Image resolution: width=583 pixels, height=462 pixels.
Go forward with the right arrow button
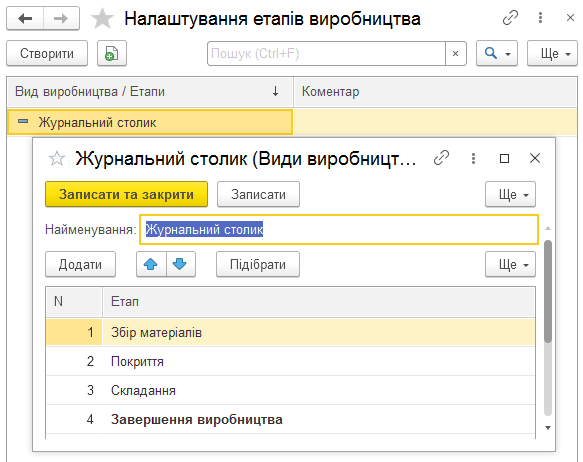click(61, 18)
